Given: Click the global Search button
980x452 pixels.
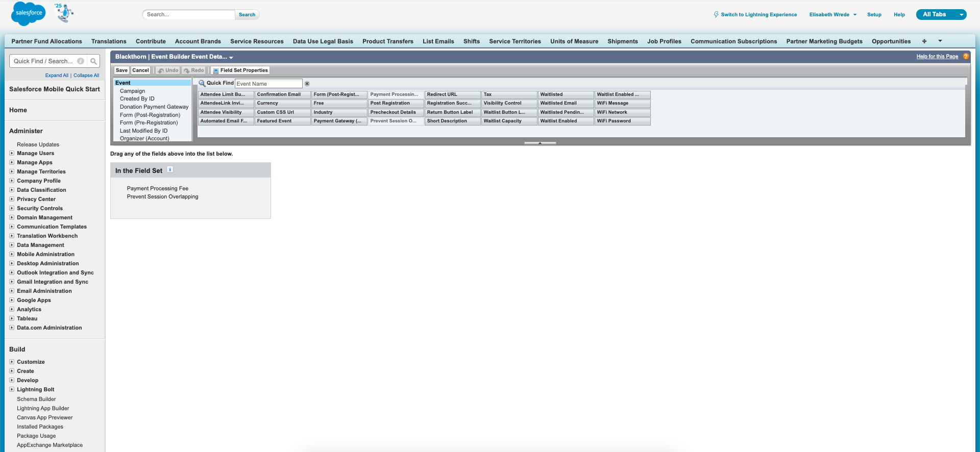Looking at the screenshot, I should [x=247, y=15].
